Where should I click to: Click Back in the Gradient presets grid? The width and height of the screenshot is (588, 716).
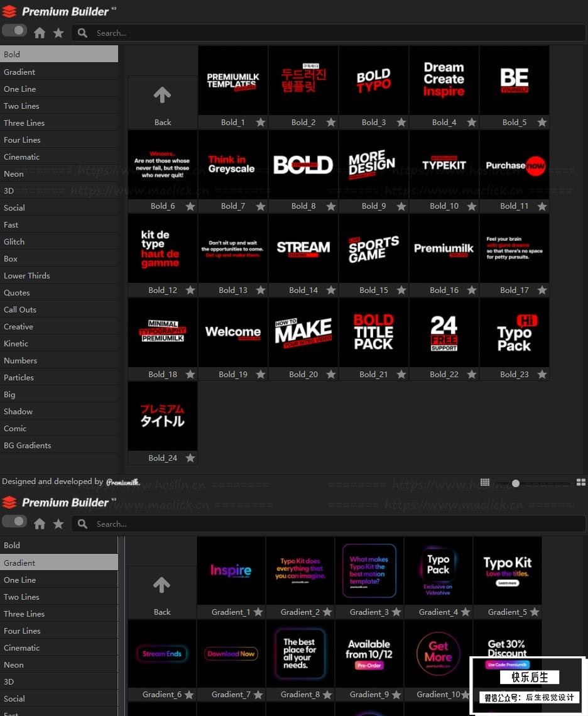[x=162, y=593]
